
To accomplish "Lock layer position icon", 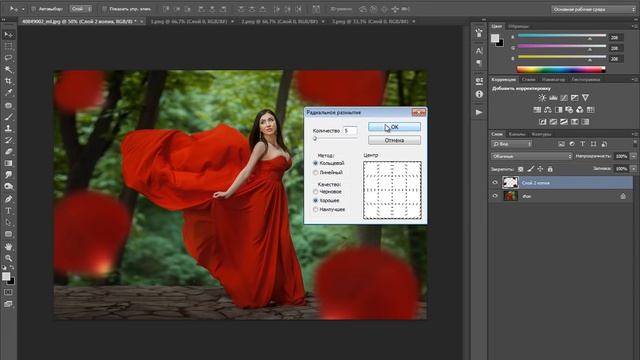I will [x=540, y=169].
